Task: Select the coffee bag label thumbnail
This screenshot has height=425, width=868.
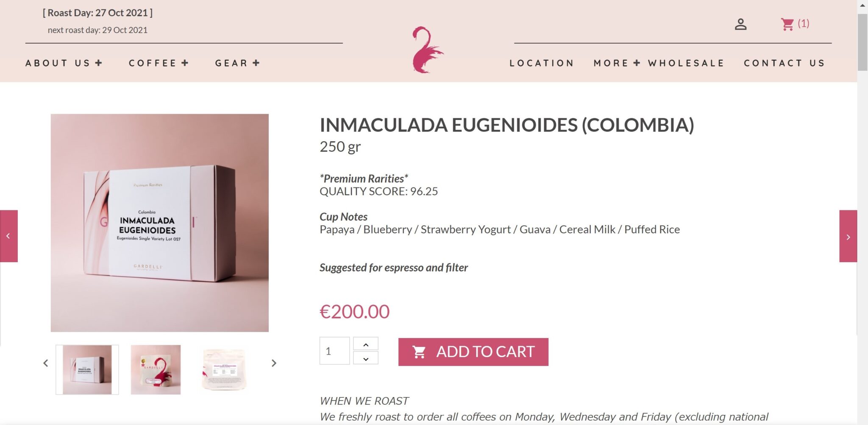Action: tap(224, 369)
